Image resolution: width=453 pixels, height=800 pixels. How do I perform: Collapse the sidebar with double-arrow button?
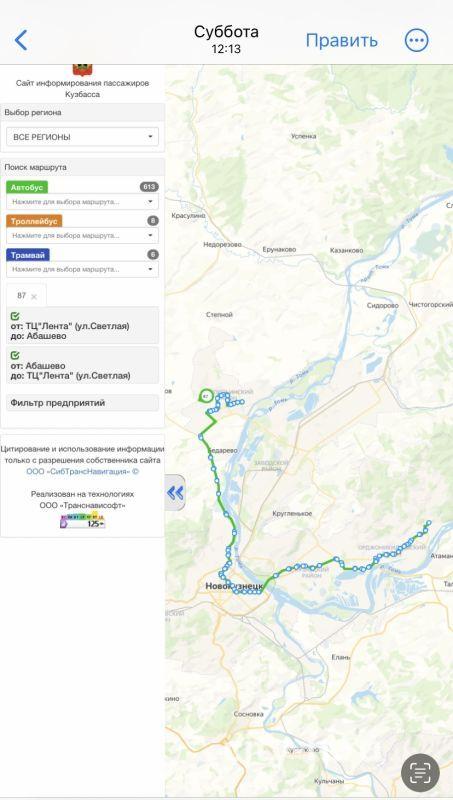[175, 492]
